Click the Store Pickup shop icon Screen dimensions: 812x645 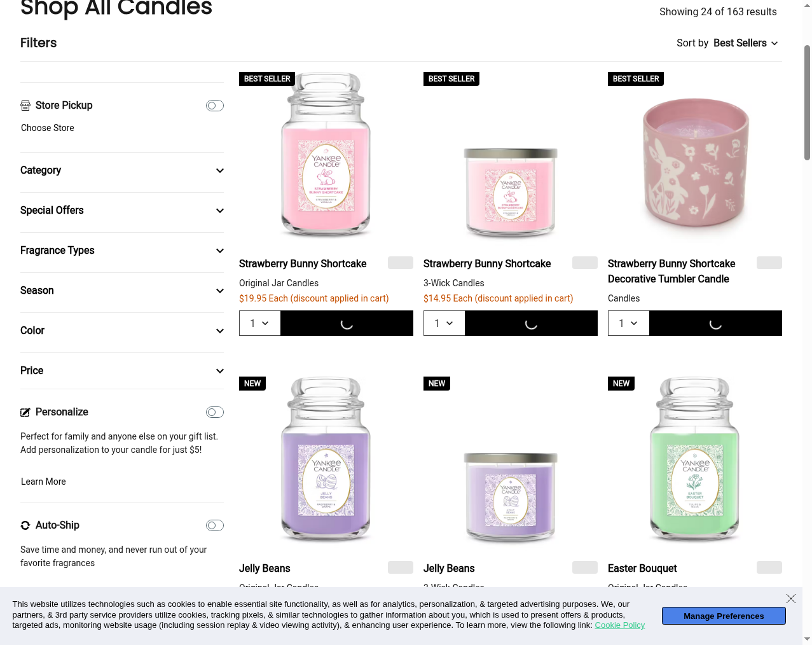tap(25, 106)
